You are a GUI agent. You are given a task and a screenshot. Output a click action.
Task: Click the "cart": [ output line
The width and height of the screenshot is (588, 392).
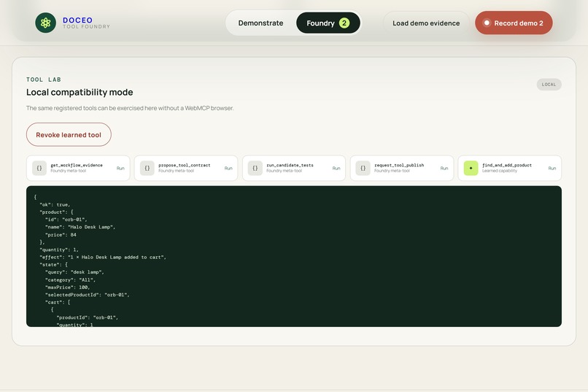[58, 302]
